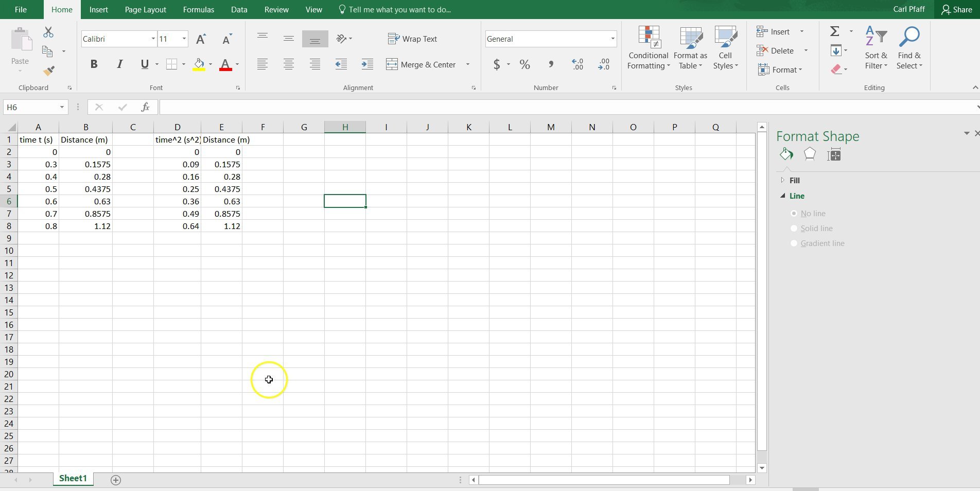Open the font size dropdown

[x=184, y=39]
